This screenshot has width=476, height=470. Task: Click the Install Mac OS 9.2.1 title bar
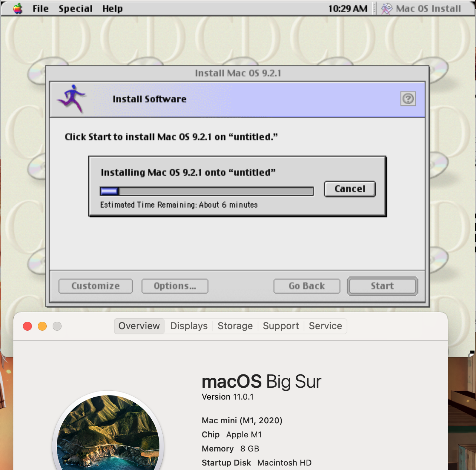tap(238, 73)
